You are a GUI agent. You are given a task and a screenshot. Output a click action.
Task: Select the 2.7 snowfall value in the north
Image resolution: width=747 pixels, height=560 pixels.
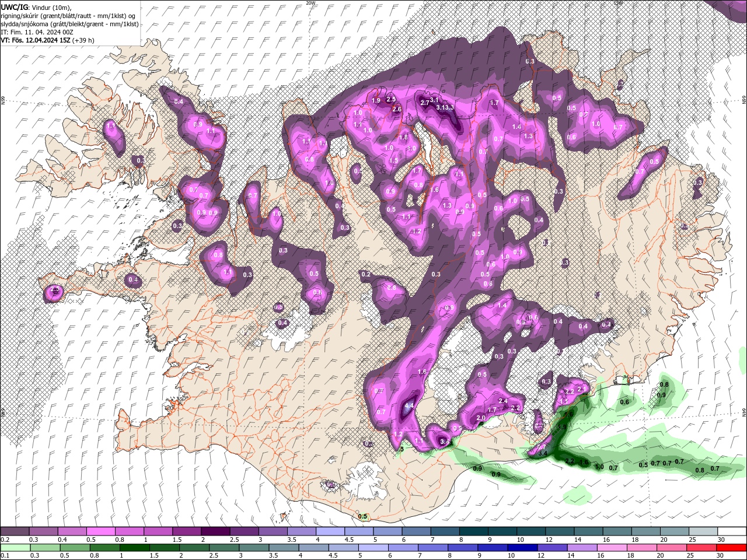tap(425, 103)
